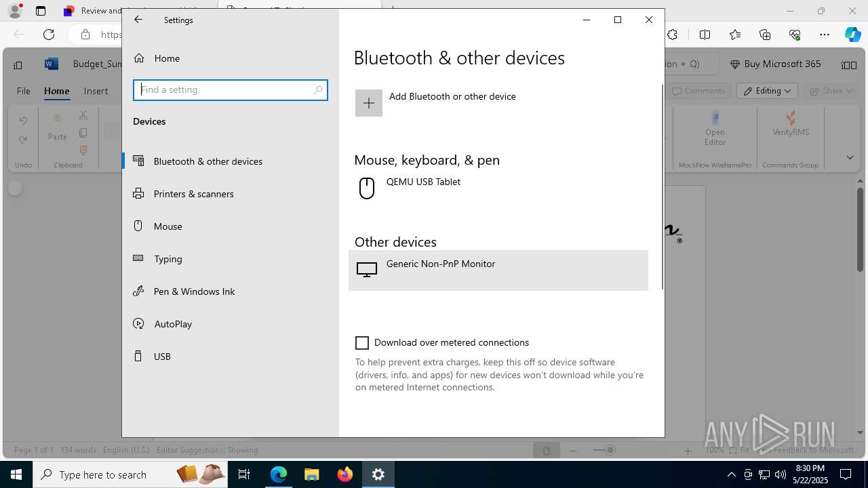868x488 pixels.
Task: Click word count in Word status bar
Action: pyautogui.click(x=78, y=450)
